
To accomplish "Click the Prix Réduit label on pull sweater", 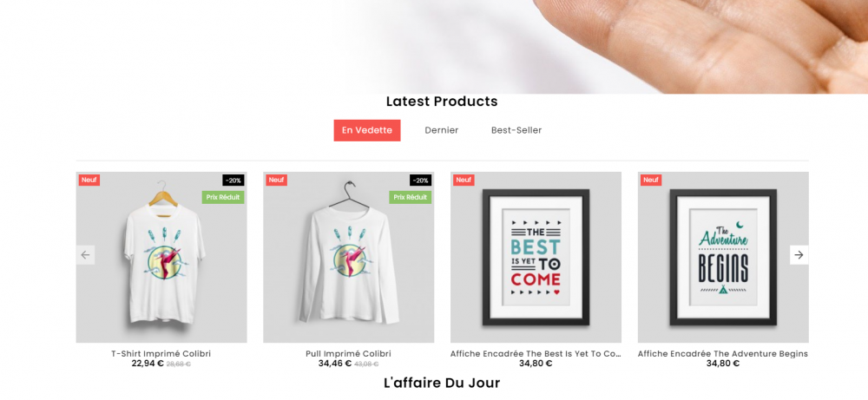I will pos(411,198).
